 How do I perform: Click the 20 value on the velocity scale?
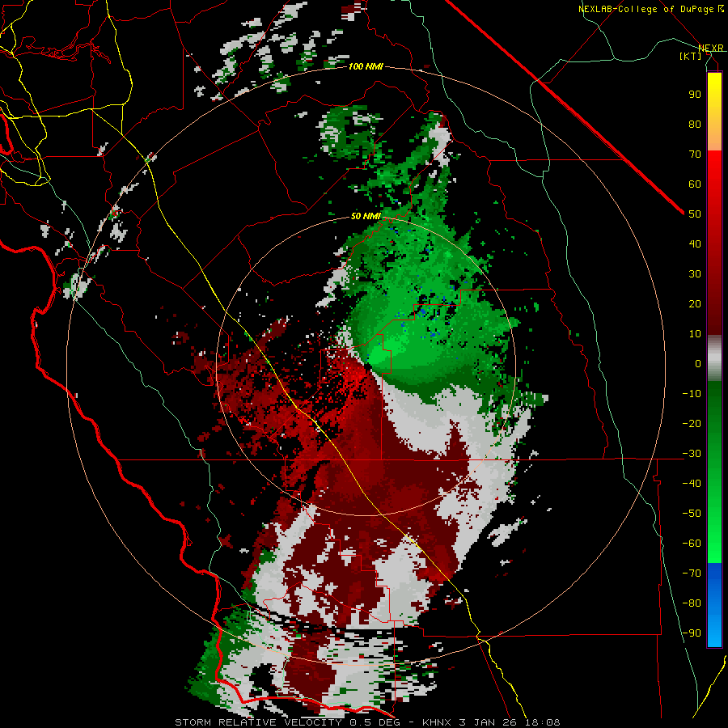(x=695, y=304)
